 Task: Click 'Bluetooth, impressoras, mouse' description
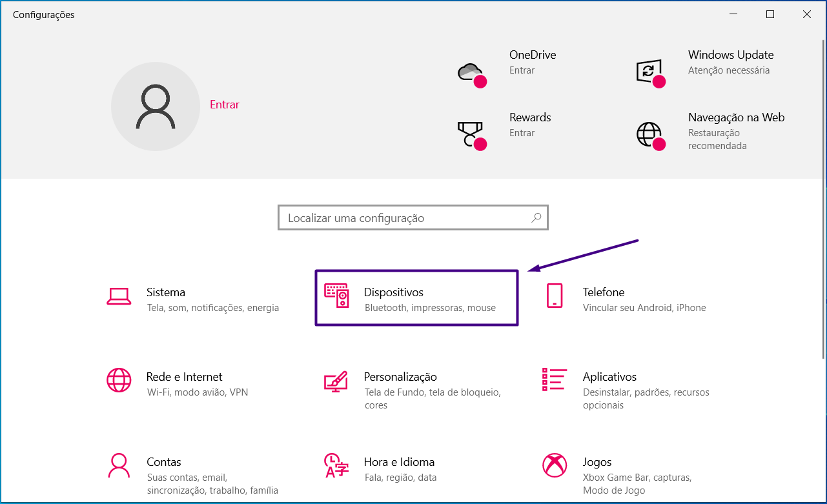(x=431, y=308)
